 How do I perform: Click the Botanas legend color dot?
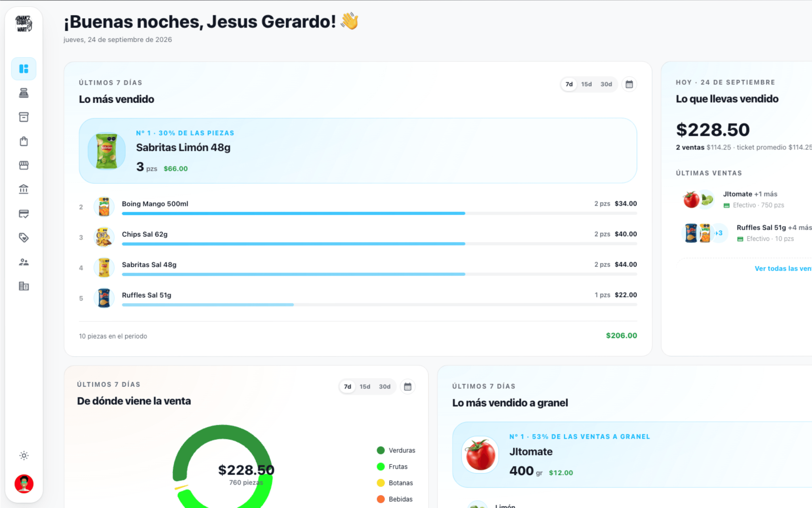381,483
